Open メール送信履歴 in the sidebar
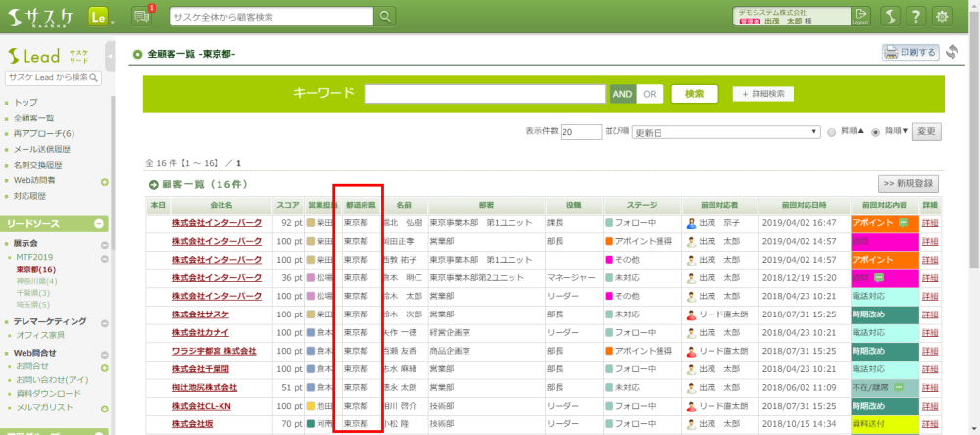This screenshot has width=980, height=435. point(41,149)
